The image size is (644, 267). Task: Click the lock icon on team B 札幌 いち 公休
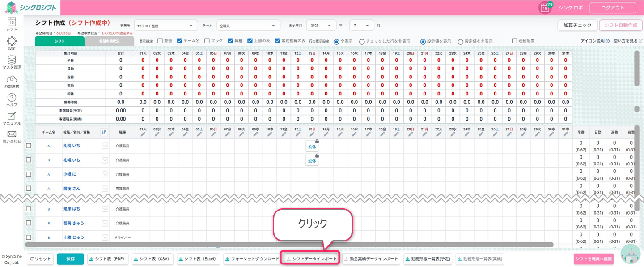coord(317,155)
